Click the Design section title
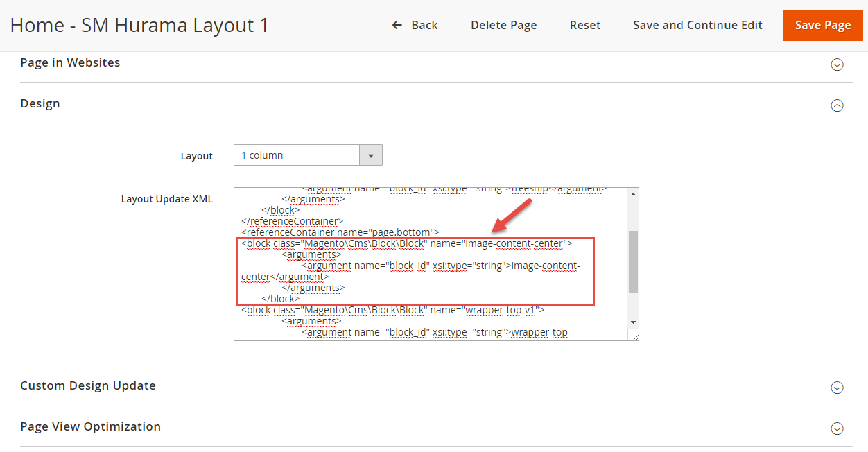Screen dimensions: 868x452 tap(40, 103)
